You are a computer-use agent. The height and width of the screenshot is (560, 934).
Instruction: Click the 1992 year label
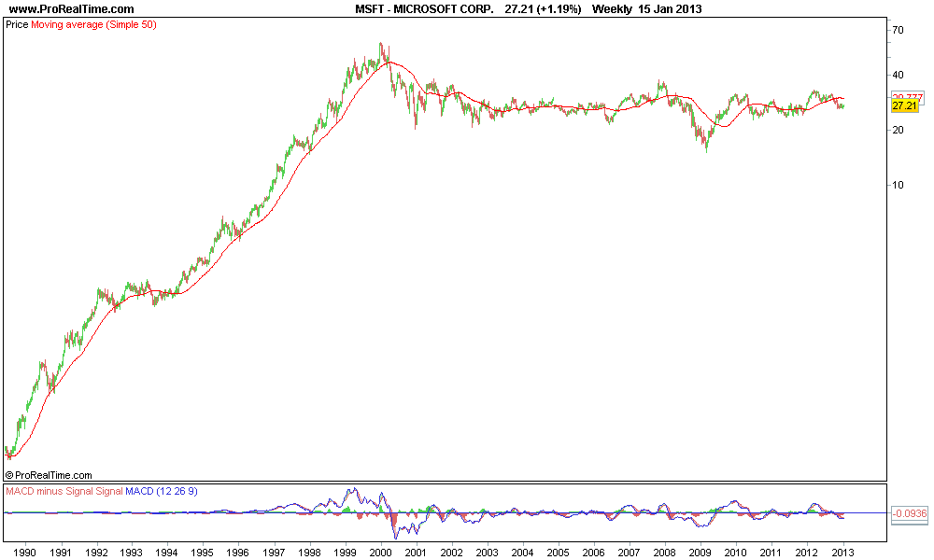pos(96,553)
